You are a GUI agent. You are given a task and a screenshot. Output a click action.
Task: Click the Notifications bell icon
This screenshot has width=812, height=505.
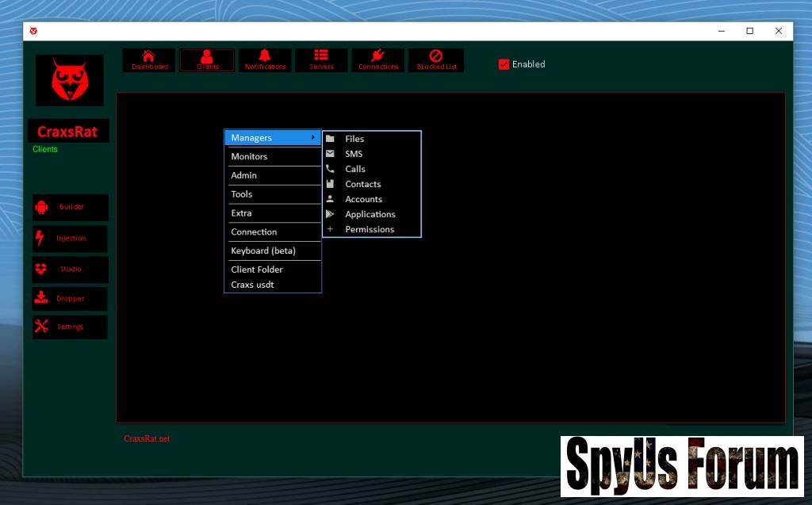point(265,56)
